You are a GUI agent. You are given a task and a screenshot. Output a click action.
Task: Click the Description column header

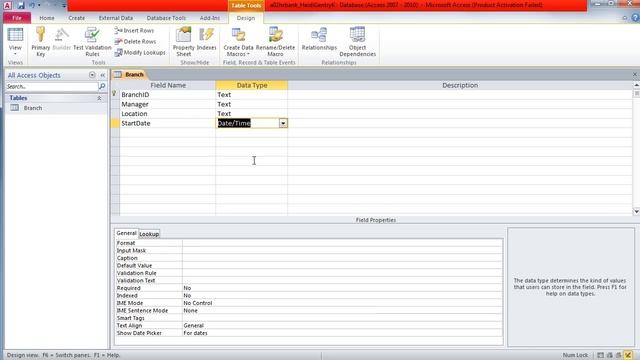[x=460, y=85]
